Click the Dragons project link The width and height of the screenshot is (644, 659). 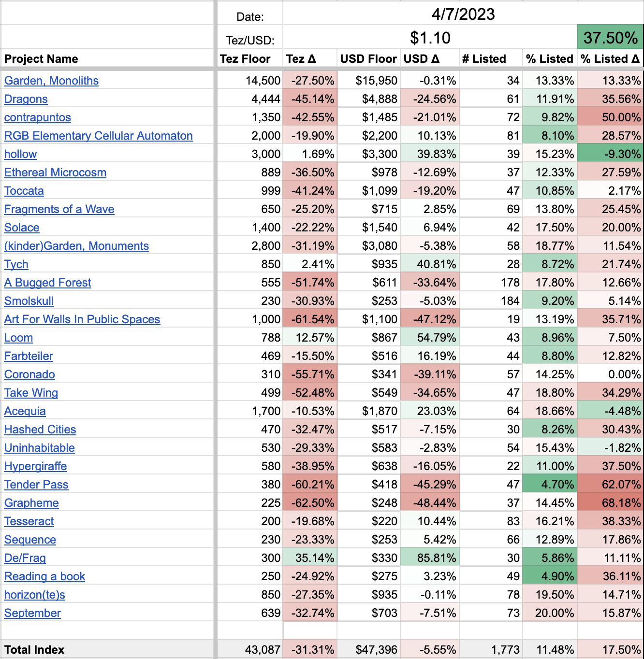[x=26, y=99]
